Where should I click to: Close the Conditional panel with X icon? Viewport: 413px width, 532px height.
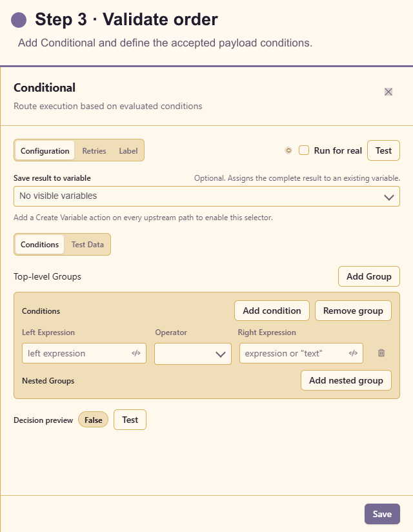(388, 92)
